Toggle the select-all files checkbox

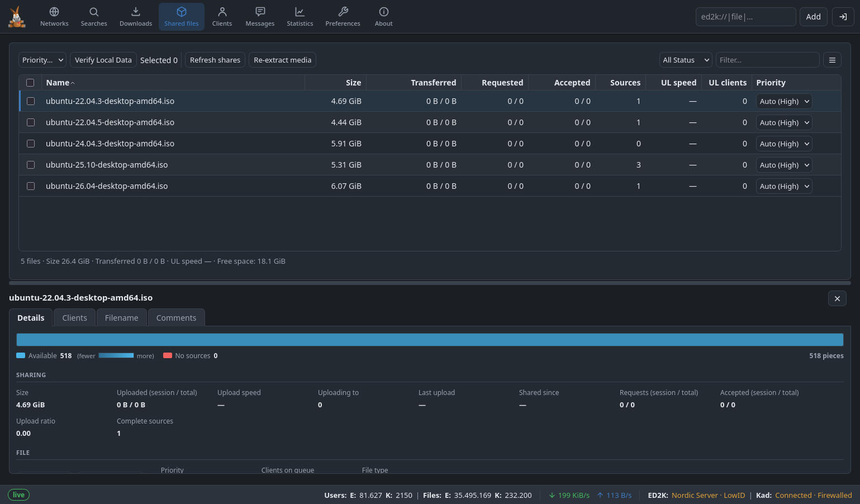[30, 83]
